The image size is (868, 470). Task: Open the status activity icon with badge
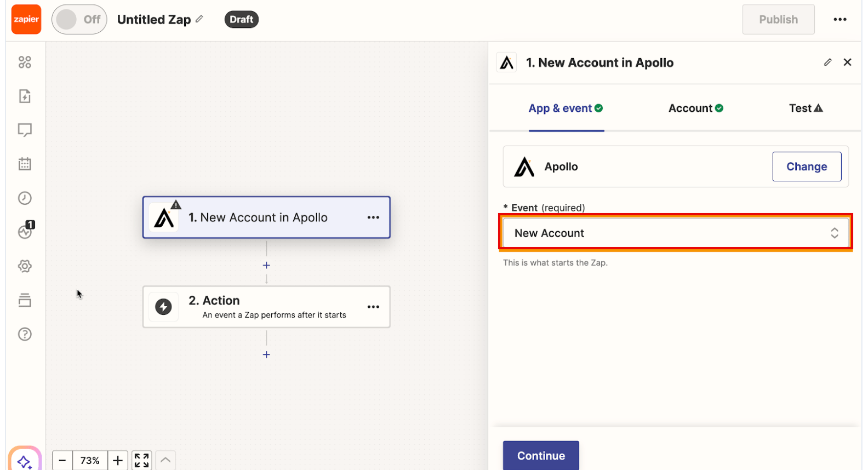click(x=26, y=231)
